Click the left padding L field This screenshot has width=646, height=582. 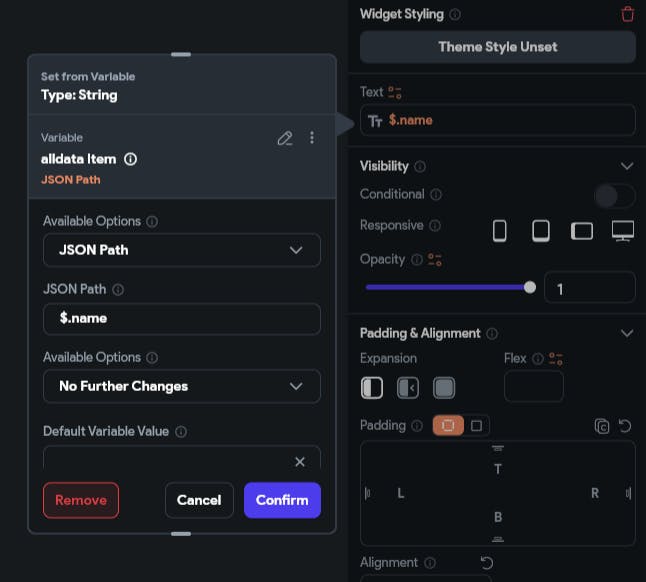[x=400, y=493]
